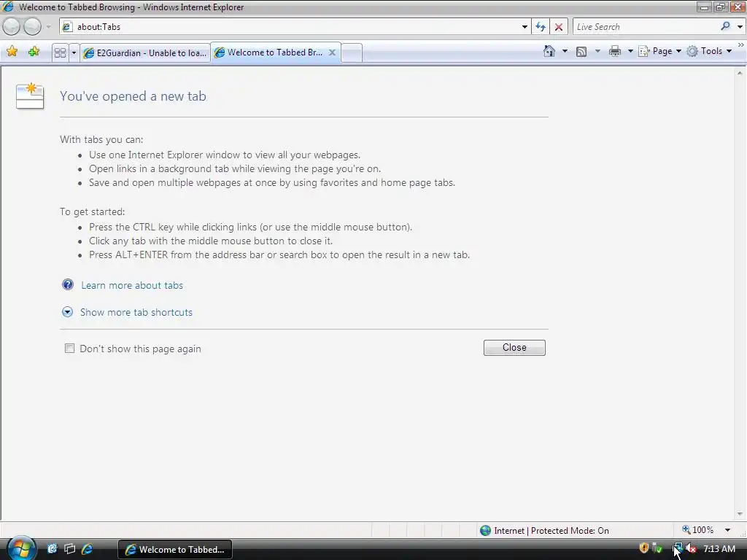Screen dimensions: 747x560
Task: Click Show more tab shortcuts link text
Action: pos(136,312)
